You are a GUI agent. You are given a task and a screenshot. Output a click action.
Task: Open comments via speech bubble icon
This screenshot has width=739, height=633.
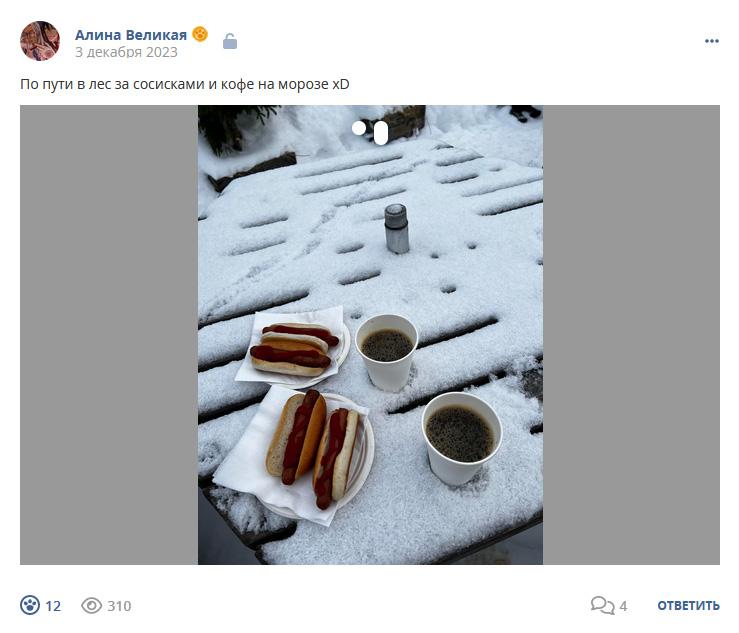click(602, 605)
